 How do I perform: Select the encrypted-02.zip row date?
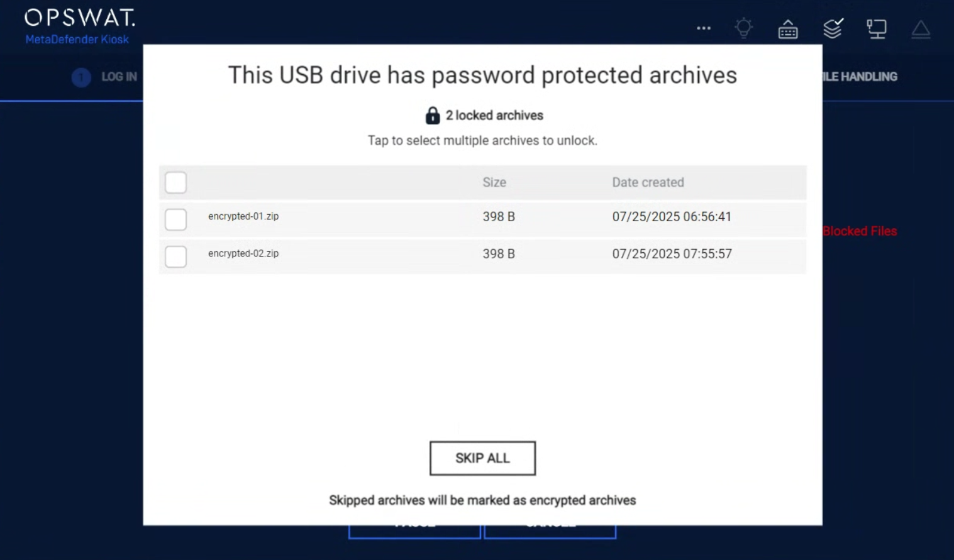[x=672, y=254]
